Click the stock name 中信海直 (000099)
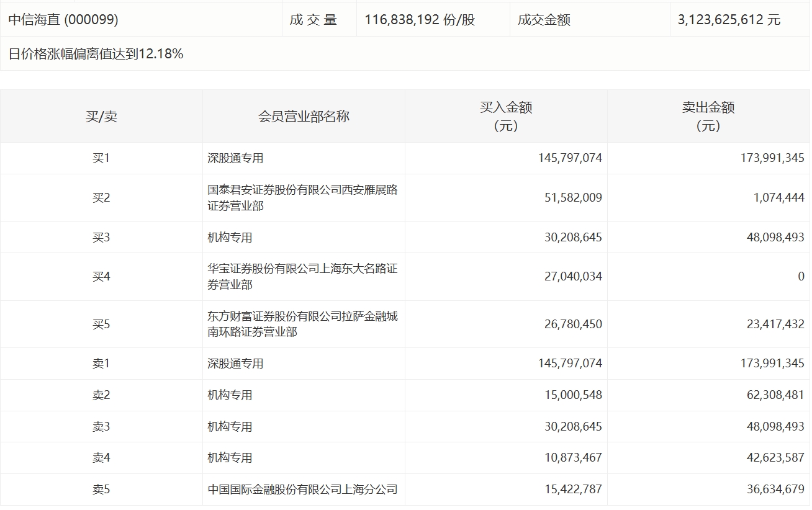This screenshot has width=812, height=510. coord(63,20)
